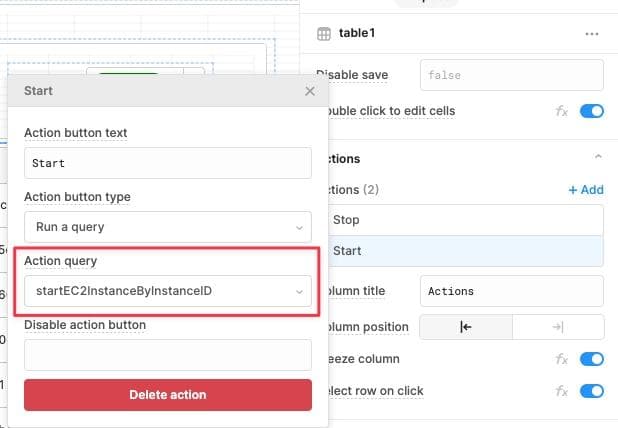The height and width of the screenshot is (428, 618).
Task: Click fx icon for Double click to edit cells
Action: (x=562, y=110)
